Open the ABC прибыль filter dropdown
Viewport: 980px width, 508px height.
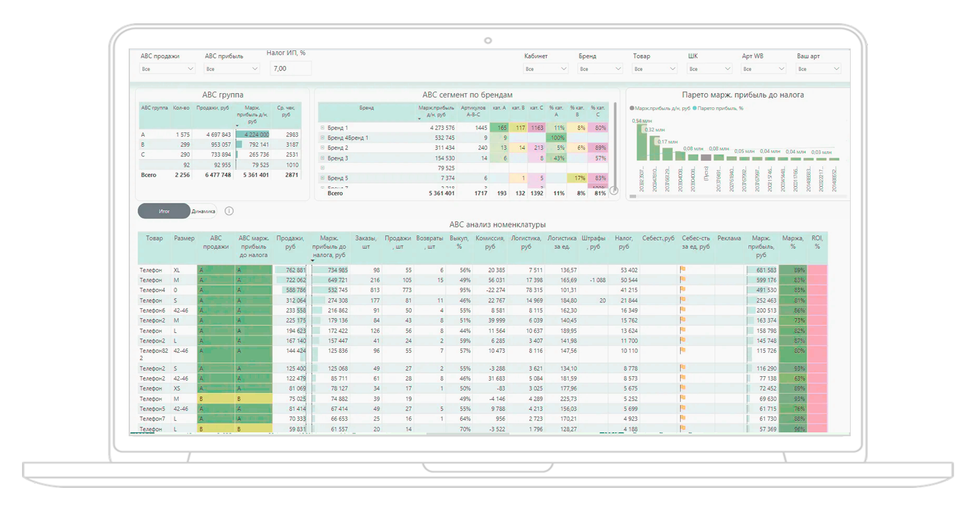(x=231, y=69)
